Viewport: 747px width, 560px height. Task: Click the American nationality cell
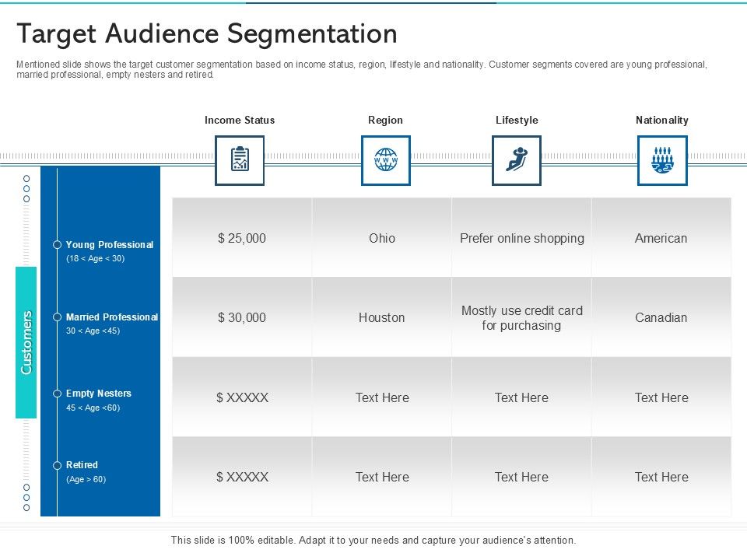pyautogui.click(x=661, y=238)
